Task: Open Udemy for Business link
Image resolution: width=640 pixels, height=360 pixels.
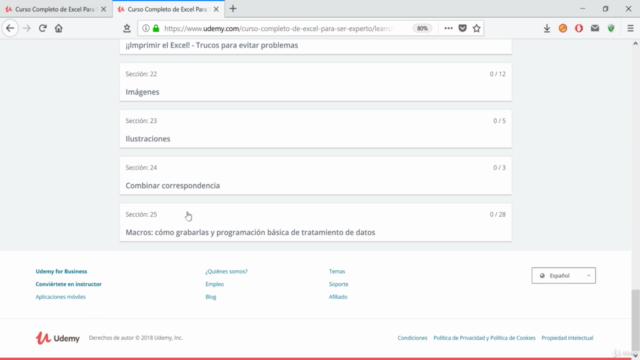Action: (61, 271)
